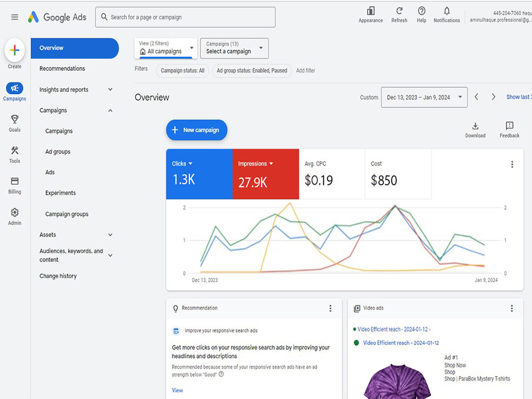Open the Video ads card three-dot menu
The image size is (532, 399).
[512, 308]
